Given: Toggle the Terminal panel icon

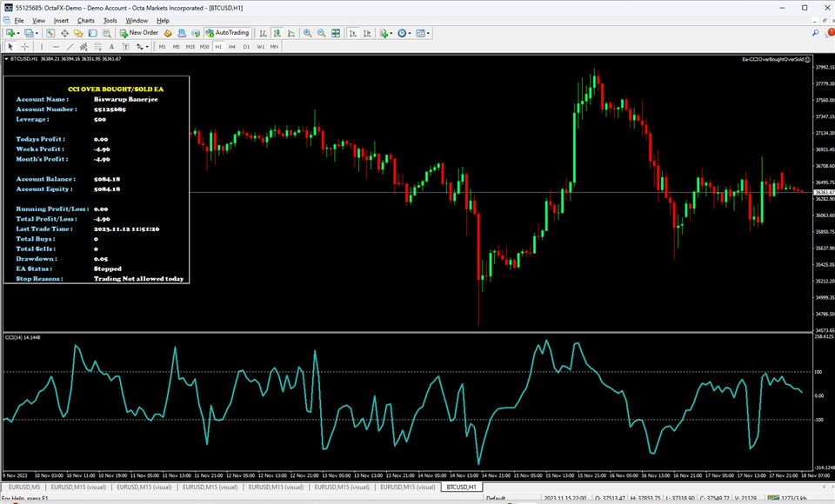Looking at the screenshot, I should pyautogui.click(x=93, y=33).
